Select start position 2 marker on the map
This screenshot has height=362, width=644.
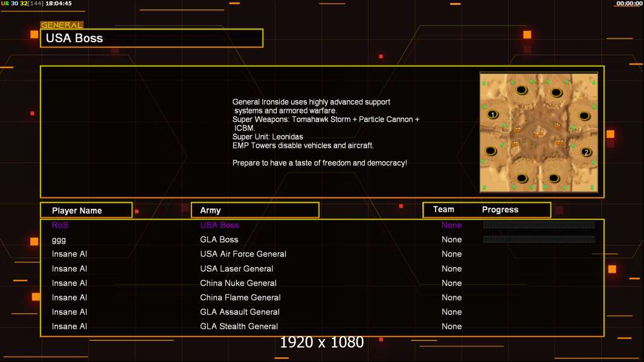pos(586,152)
